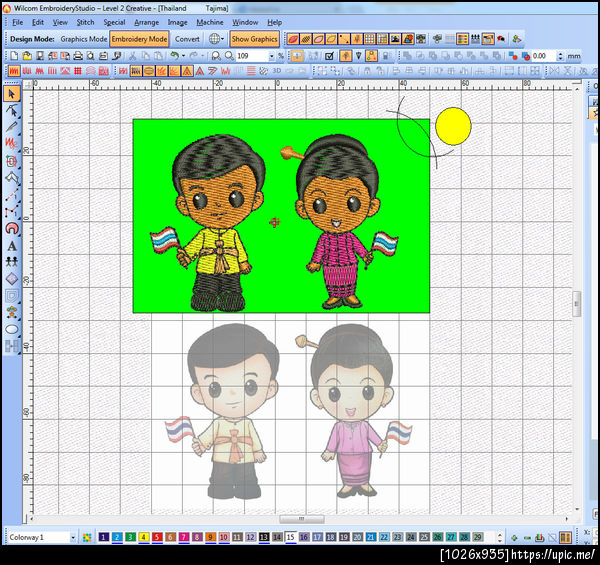The width and height of the screenshot is (600, 565).
Task: Open the View menu
Action: (60, 23)
